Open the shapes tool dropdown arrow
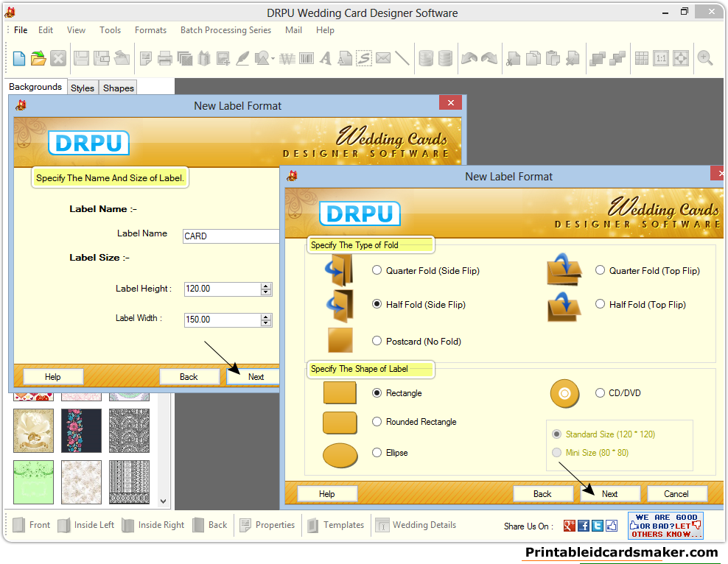The image size is (728, 564). tap(273, 59)
